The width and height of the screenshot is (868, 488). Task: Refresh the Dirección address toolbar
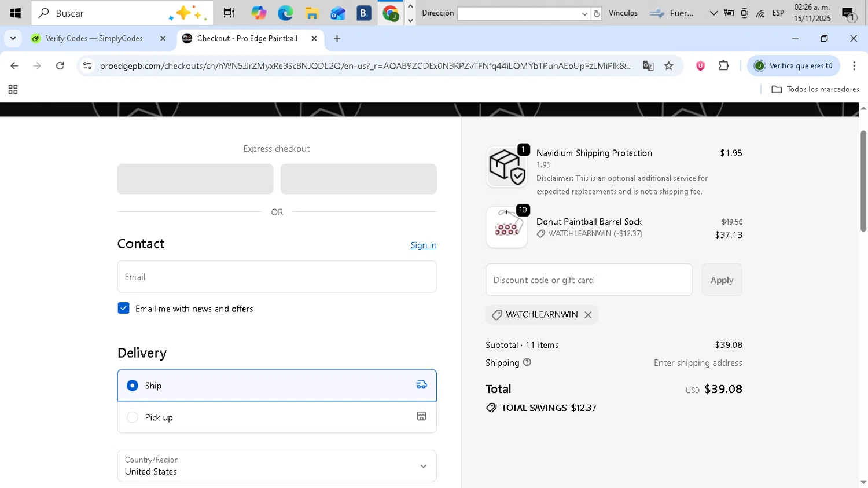click(597, 13)
